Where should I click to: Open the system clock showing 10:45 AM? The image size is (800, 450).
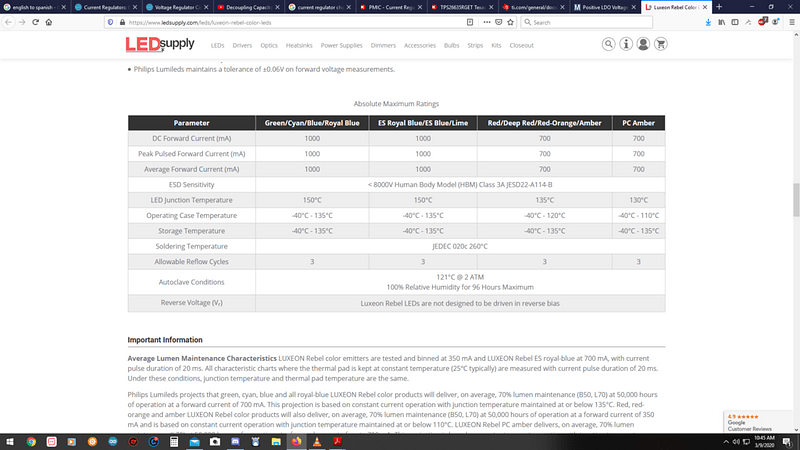(764, 442)
